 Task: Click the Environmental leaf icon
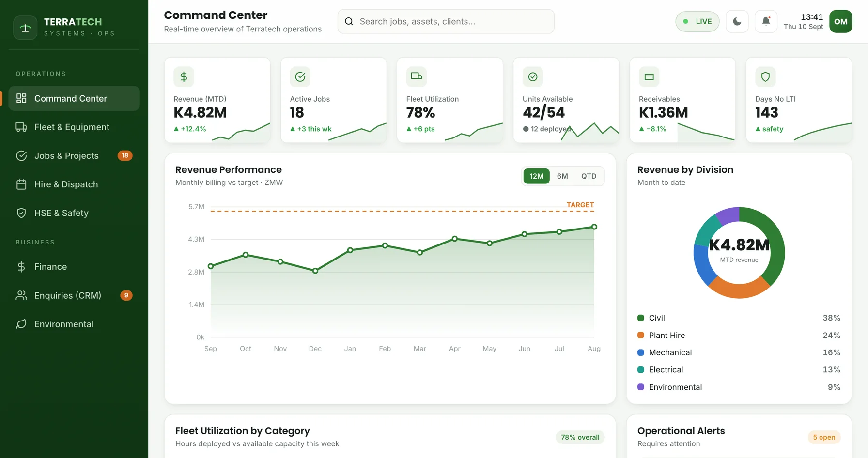coord(21,324)
